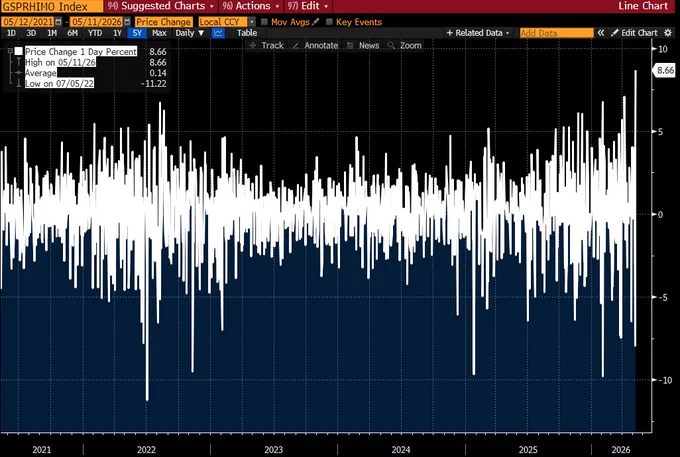The width and height of the screenshot is (680, 457).
Task: Select the 1Y time range tab
Action: point(117,33)
